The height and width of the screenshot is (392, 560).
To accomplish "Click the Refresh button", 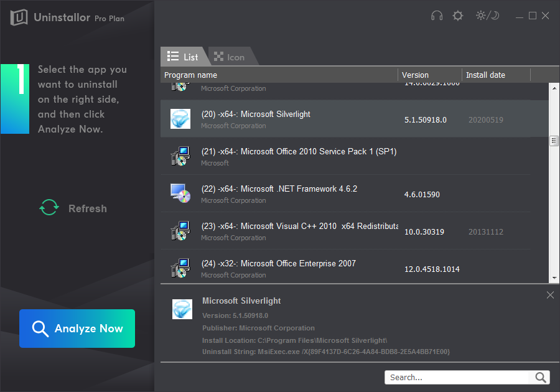I will pyautogui.click(x=73, y=208).
